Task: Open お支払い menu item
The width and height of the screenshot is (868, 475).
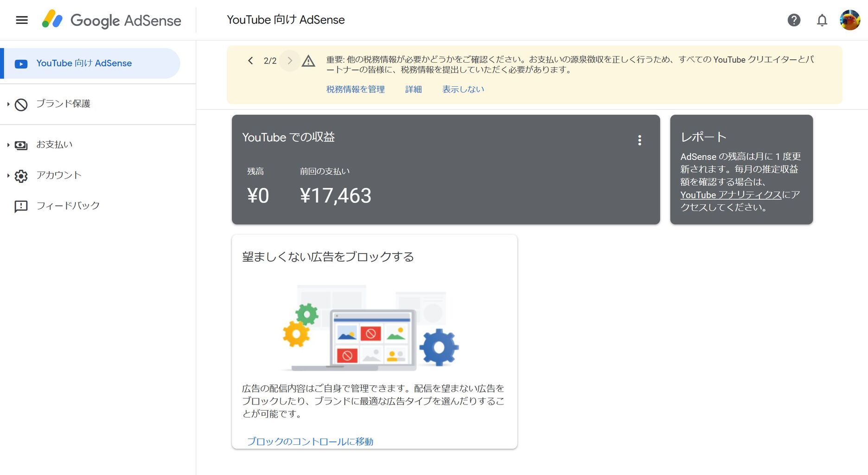Action: (54, 145)
